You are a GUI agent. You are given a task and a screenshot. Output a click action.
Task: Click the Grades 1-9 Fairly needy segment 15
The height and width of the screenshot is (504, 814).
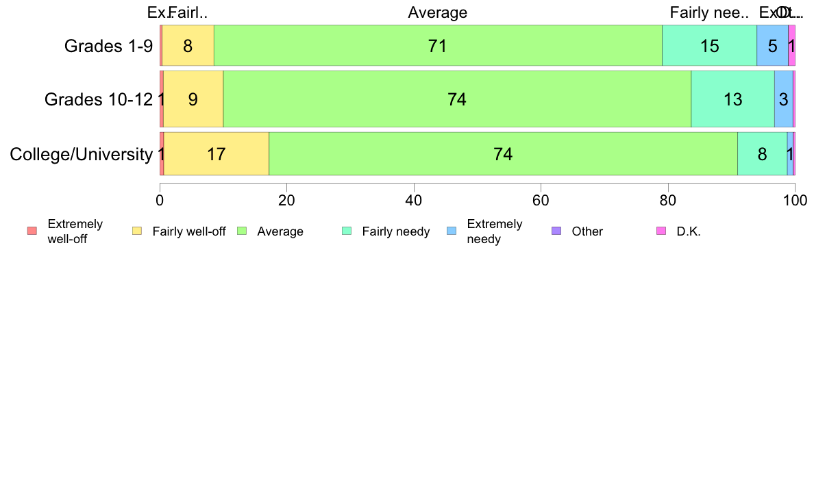tap(710, 45)
